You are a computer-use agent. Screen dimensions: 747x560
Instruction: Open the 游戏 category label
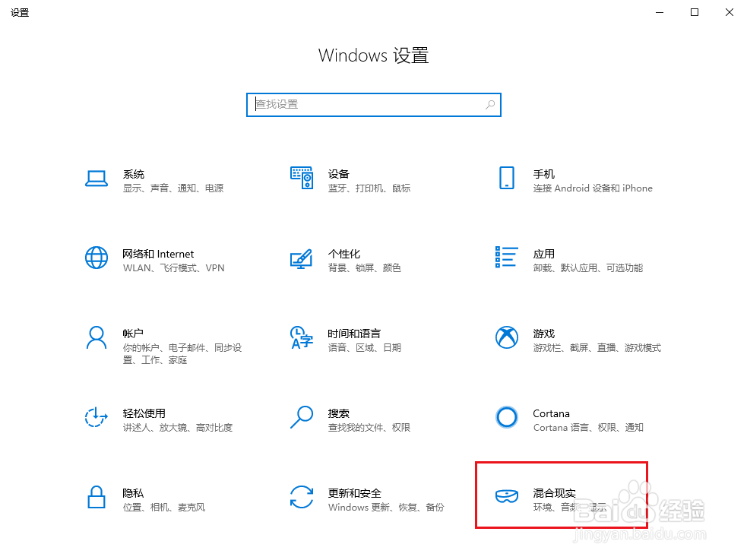coord(543,334)
